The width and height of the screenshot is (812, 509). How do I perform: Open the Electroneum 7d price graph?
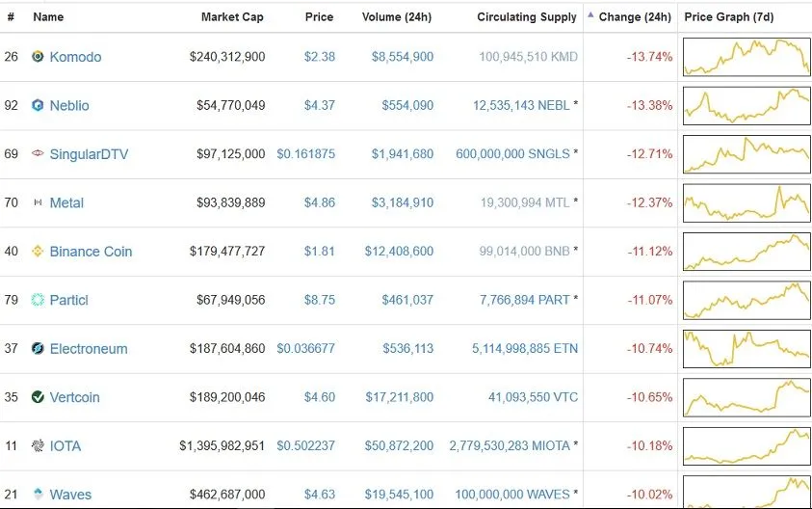pos(747,349)
